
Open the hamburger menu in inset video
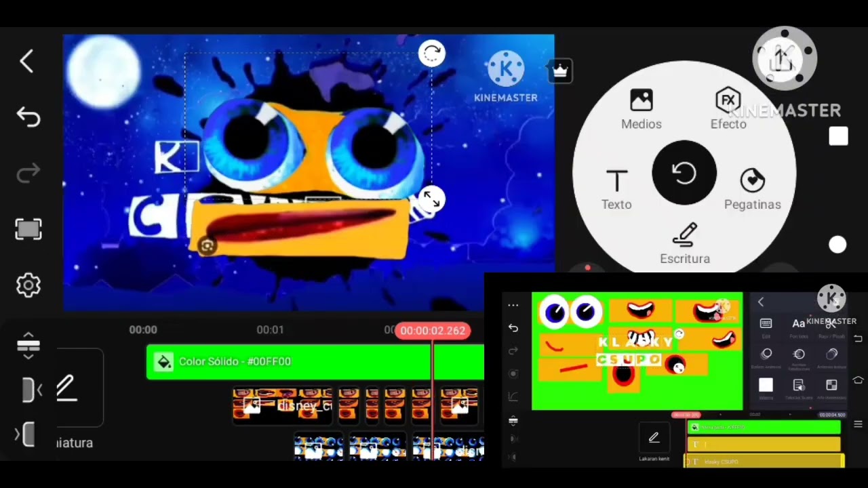tap(858, 424)
